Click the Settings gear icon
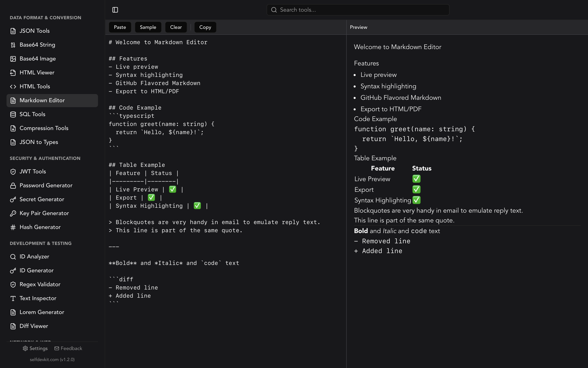 25,348
